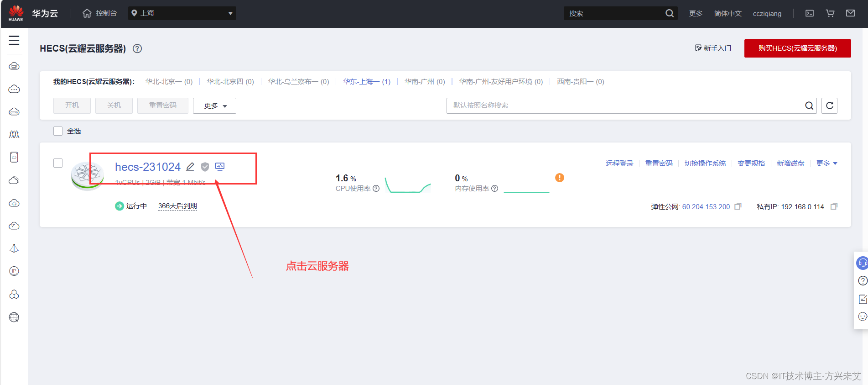Image resolution: width=868 pixels, height=385 pixels.
Task: Switch to 华北-北京四 (0) region tab
Action: (230, 82)
